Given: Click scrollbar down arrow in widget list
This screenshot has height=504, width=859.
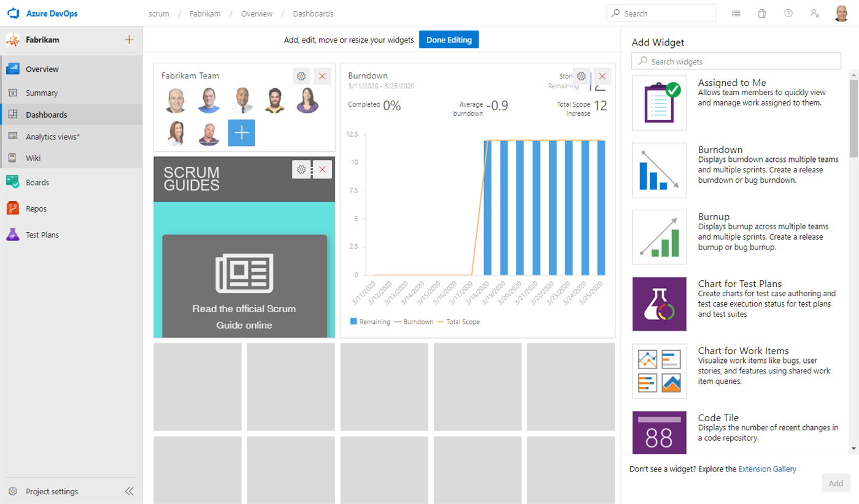Looking at the screenshot, I should (x=853, y=449).
